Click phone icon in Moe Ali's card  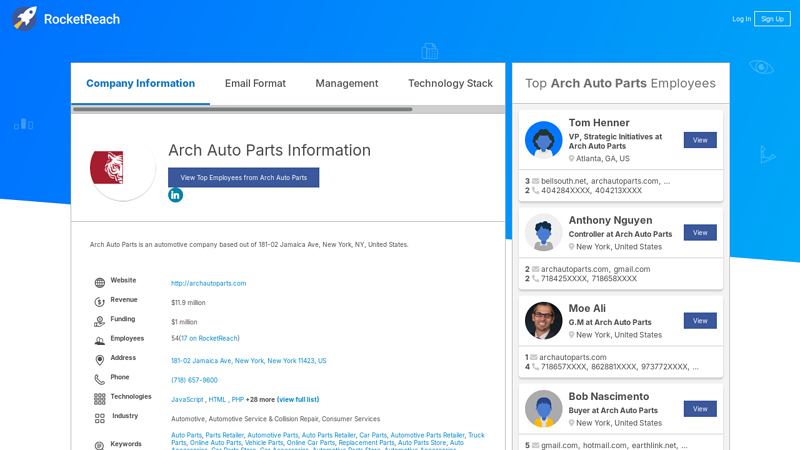tap(535, 367)
